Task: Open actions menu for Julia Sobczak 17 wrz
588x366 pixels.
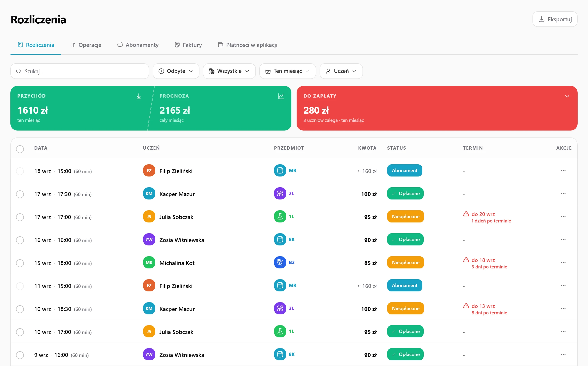Action: pos(563,216)
